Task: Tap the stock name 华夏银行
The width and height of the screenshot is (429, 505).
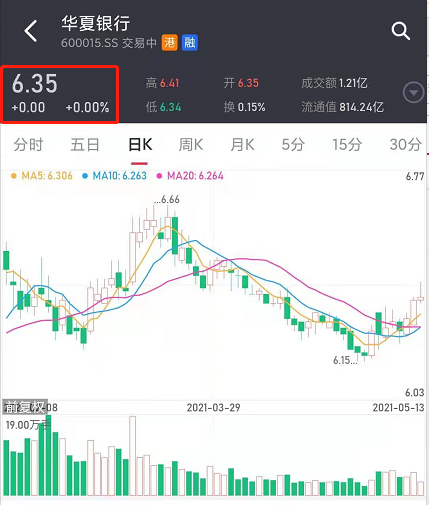Action: tap(96, 23)
